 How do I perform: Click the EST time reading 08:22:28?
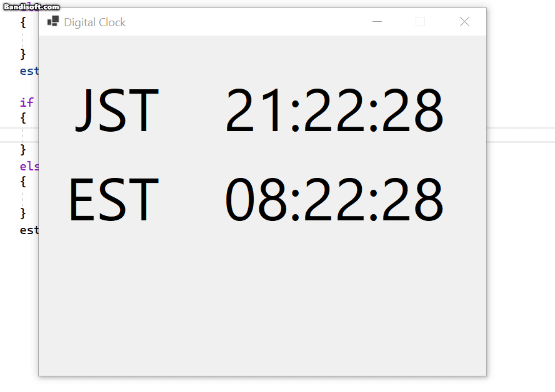point(334,200)
